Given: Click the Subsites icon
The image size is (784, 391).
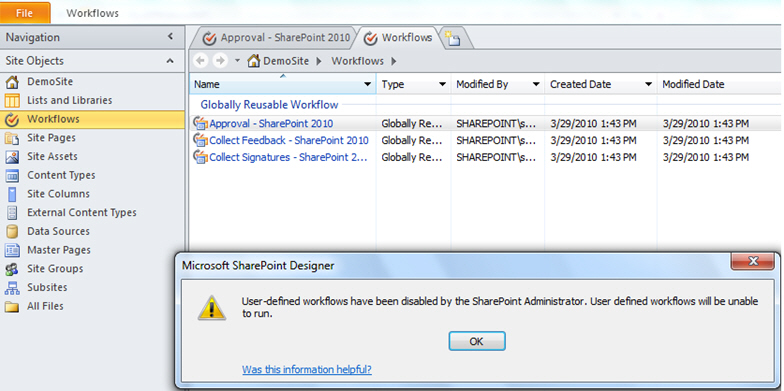Looking at the screenshot, I should [x=12, y=288].
